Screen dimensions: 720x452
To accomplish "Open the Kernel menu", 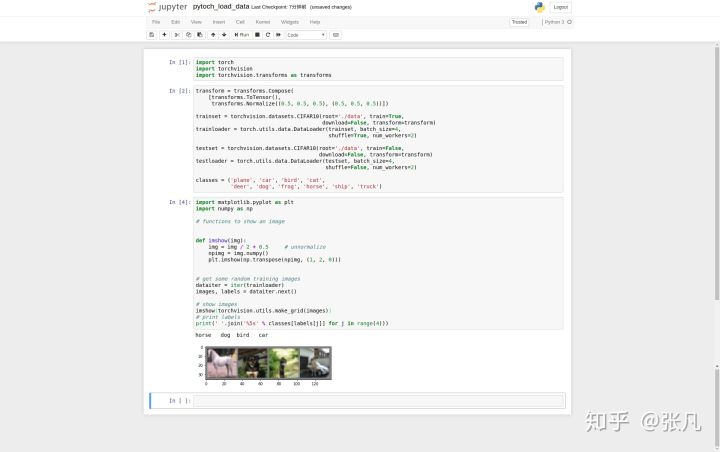I will tap(262, 21).
